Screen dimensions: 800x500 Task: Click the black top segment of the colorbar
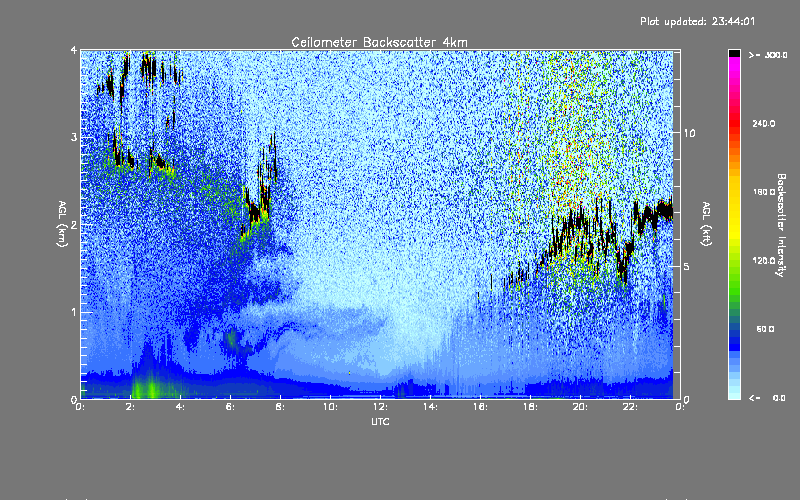(734, 54)
